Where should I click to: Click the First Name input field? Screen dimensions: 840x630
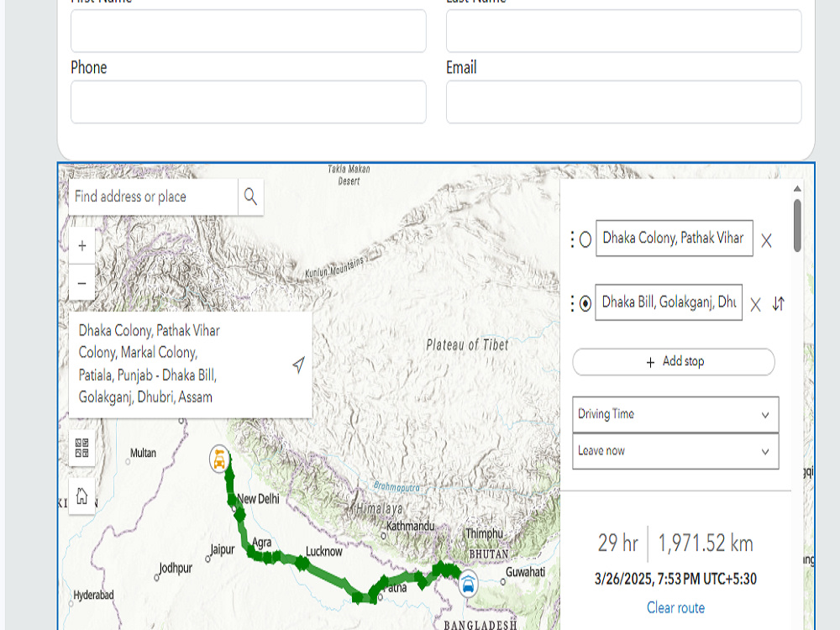(249, 31)
